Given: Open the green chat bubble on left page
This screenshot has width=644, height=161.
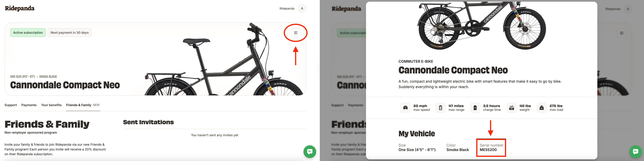Looking at the screenshot, I should point(310,151).
